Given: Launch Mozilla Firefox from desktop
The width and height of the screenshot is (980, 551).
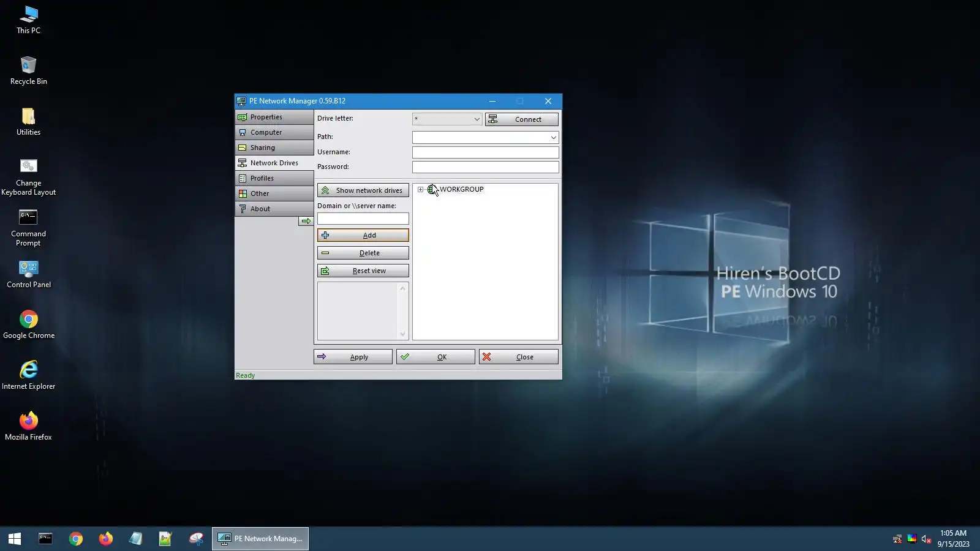Looking at the screenshot, I should click(x=28, y=426).
